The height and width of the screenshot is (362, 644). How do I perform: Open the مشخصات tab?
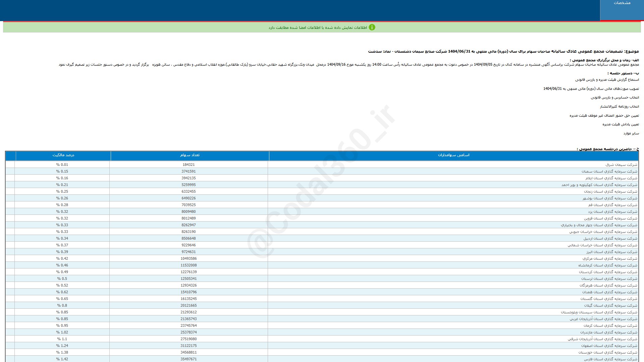622,3
